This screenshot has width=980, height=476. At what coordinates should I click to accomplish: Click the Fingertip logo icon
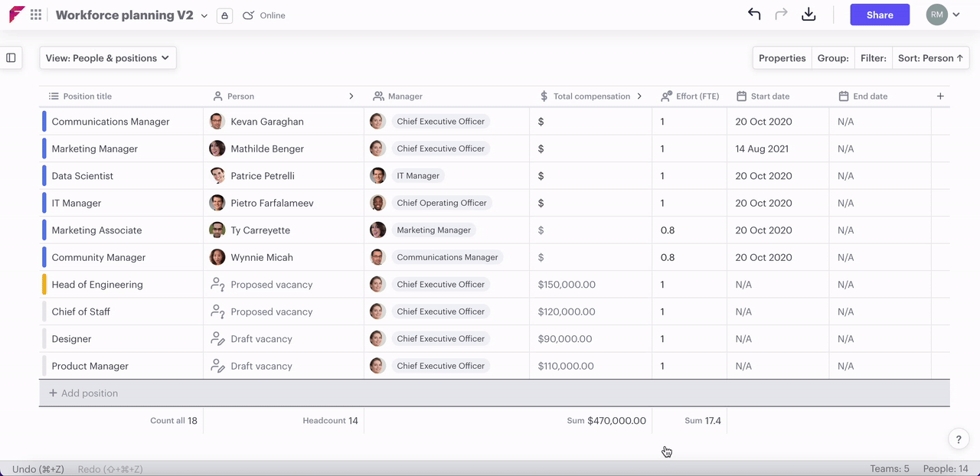tap(16, 15)
